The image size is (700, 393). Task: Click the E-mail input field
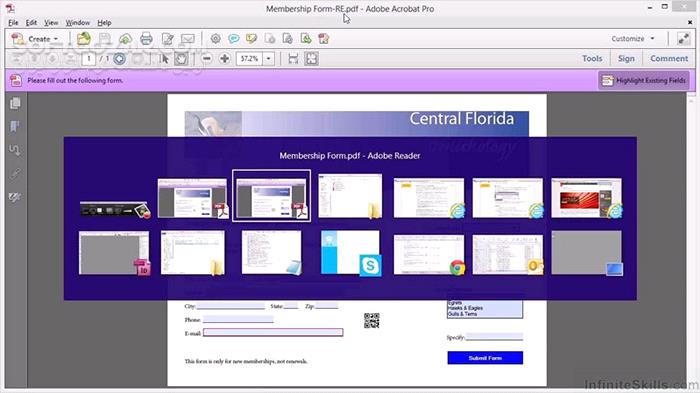pos(273,332)
